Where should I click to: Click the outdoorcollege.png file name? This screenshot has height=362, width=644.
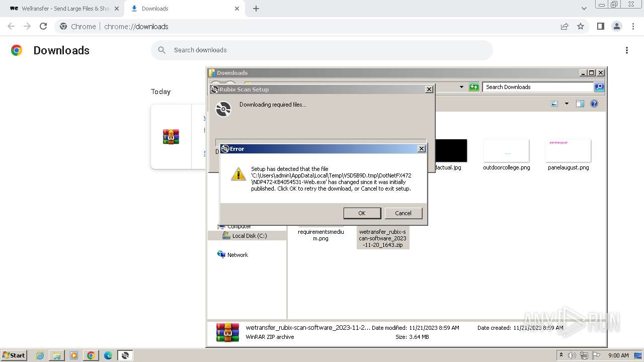click(507, 167)
